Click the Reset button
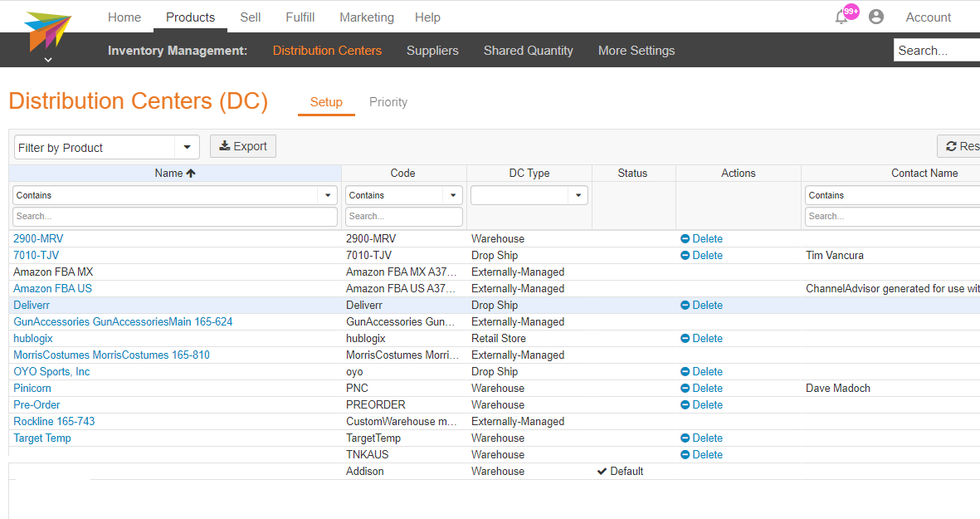 pyautogui.click(x=959, y=146)
